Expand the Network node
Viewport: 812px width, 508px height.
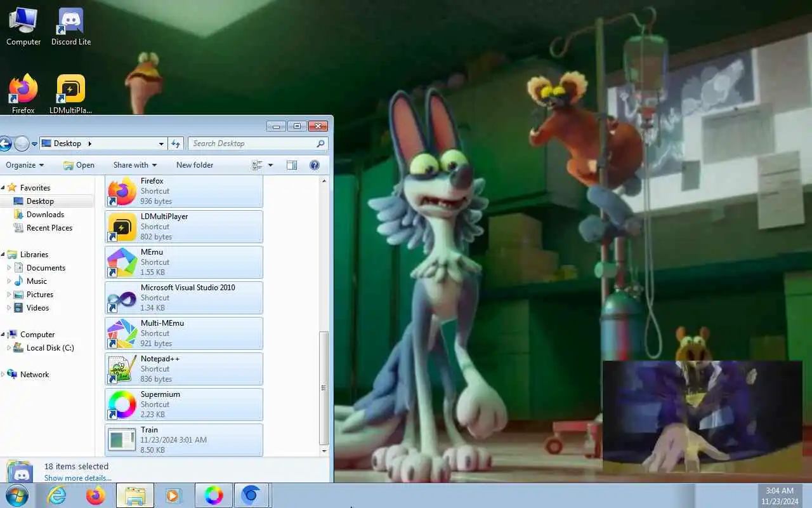[3, 375]
